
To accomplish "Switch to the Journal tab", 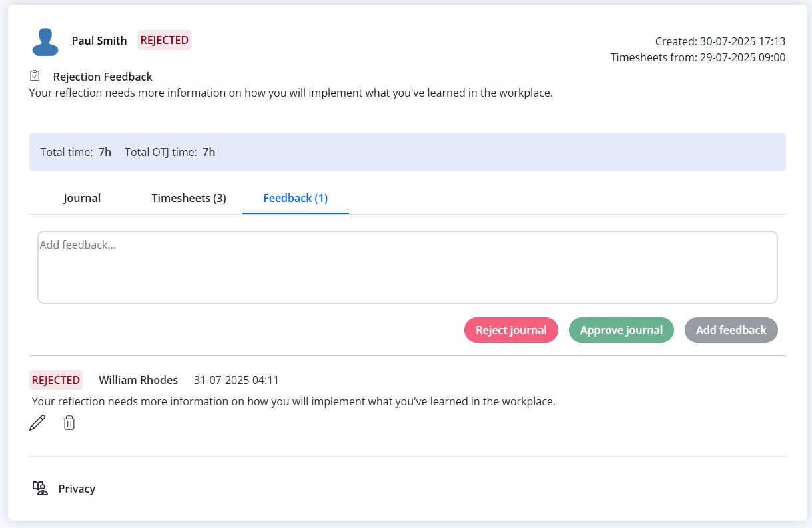I will click(82, 198).
